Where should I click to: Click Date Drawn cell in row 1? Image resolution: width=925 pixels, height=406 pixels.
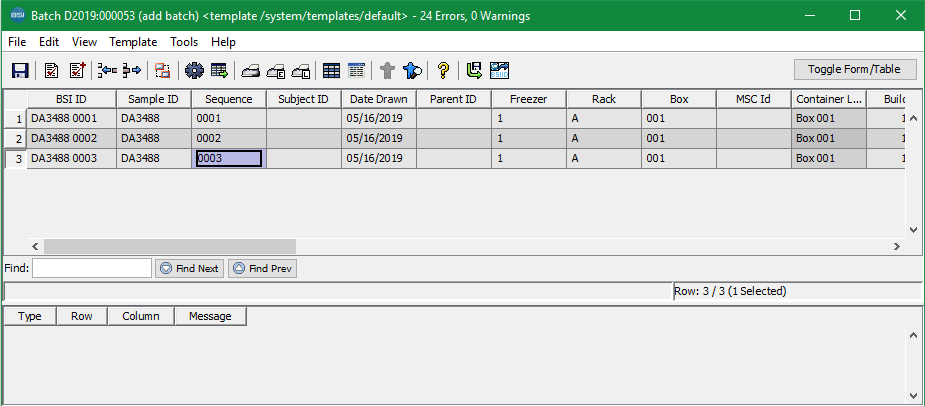click(379, 118)
